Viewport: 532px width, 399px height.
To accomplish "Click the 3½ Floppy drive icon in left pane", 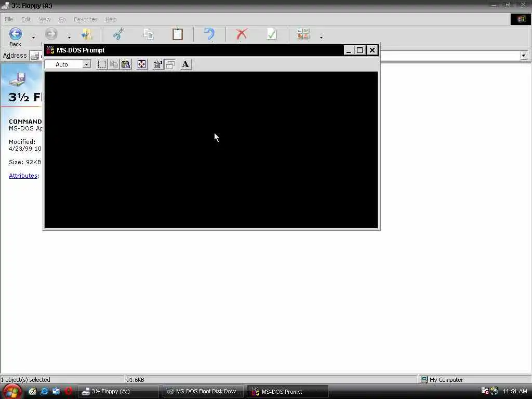I will (17, 79).
